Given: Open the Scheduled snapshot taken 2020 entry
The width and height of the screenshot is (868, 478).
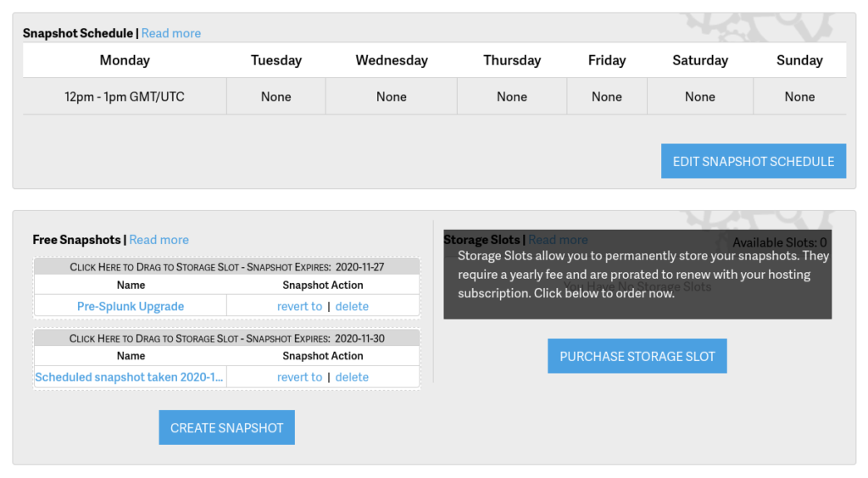Looking at the screenshot, I should coord(129,377).
